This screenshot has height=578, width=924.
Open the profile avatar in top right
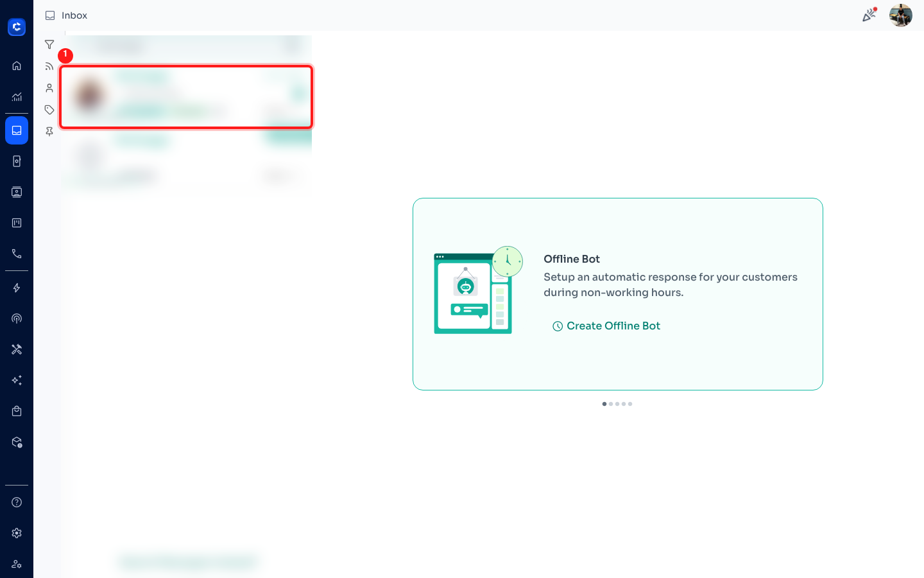click(x=901, y=15)
